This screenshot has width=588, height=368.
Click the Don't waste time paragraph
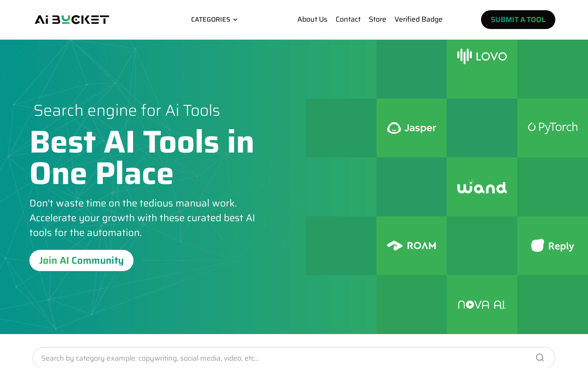142,218
